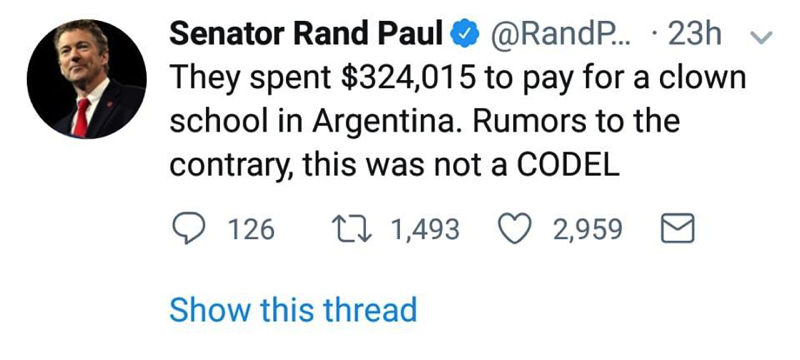Retweet using the arrows icon
The height and width of the screenshot is (360, 800).
[x=351, y=228]
